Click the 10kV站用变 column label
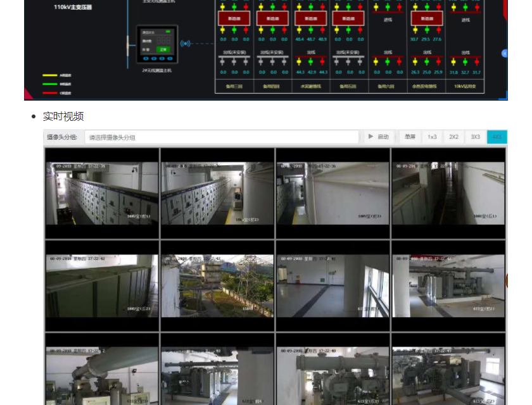This screenshot has height=405, width=532. (x=465, y=87)
